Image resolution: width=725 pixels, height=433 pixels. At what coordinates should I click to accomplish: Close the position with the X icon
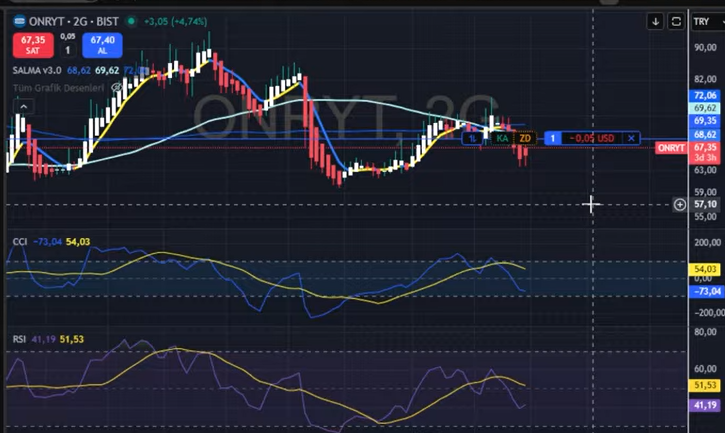coord(631,138)
